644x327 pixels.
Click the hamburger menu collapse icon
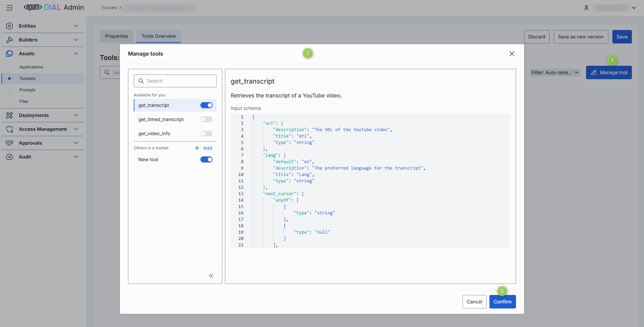click(x=9, y=8)
